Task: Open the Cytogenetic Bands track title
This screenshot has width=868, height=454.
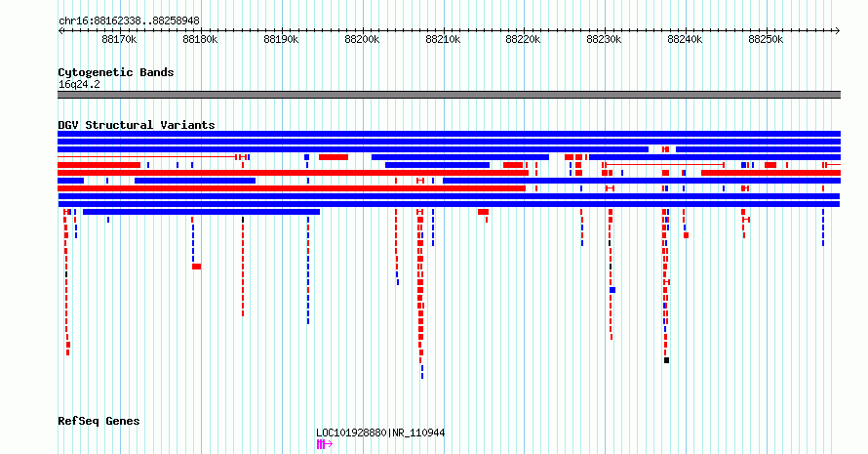Action: click(116, 72)
